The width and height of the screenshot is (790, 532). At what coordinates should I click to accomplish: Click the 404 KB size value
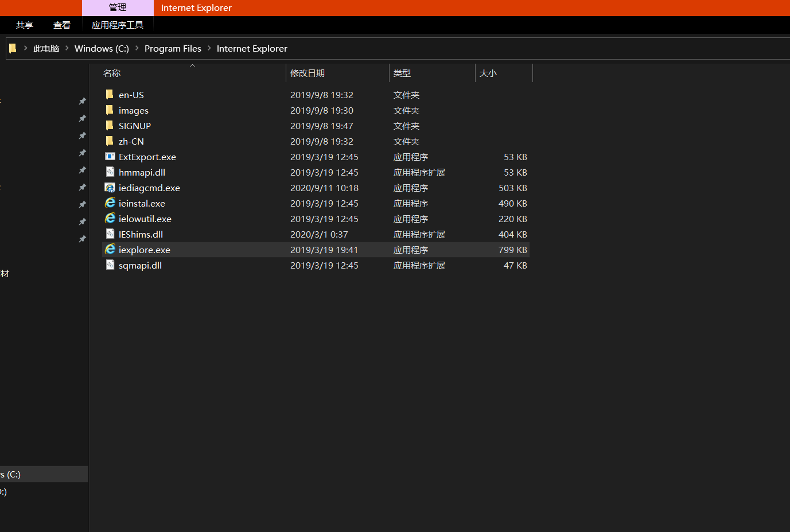[513, 235]
